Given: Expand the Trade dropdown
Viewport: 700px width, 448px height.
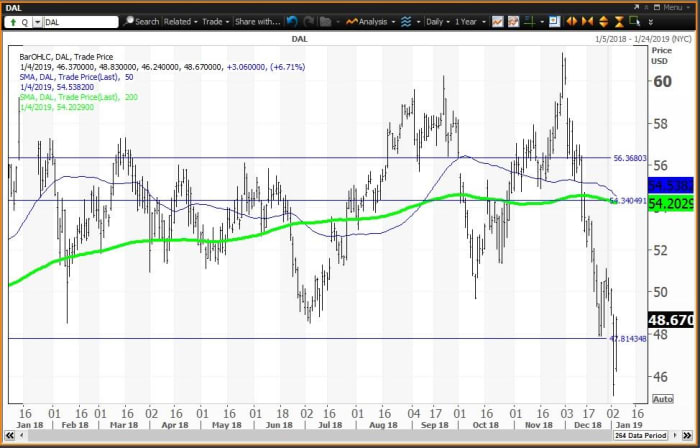Looking at the screenshot, I should (x=214, y=20).
